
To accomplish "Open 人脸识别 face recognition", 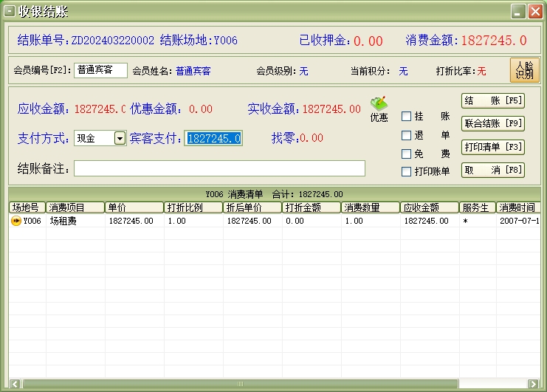I will [x=525, y=70].
